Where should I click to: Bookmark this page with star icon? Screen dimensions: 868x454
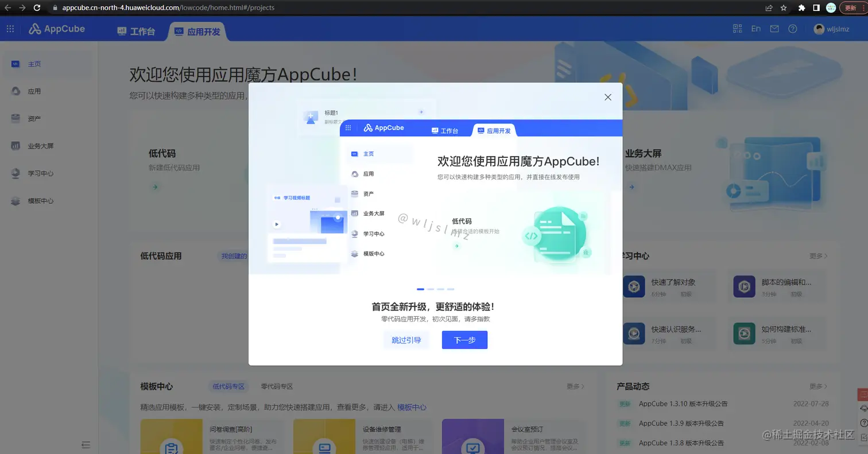784,7
